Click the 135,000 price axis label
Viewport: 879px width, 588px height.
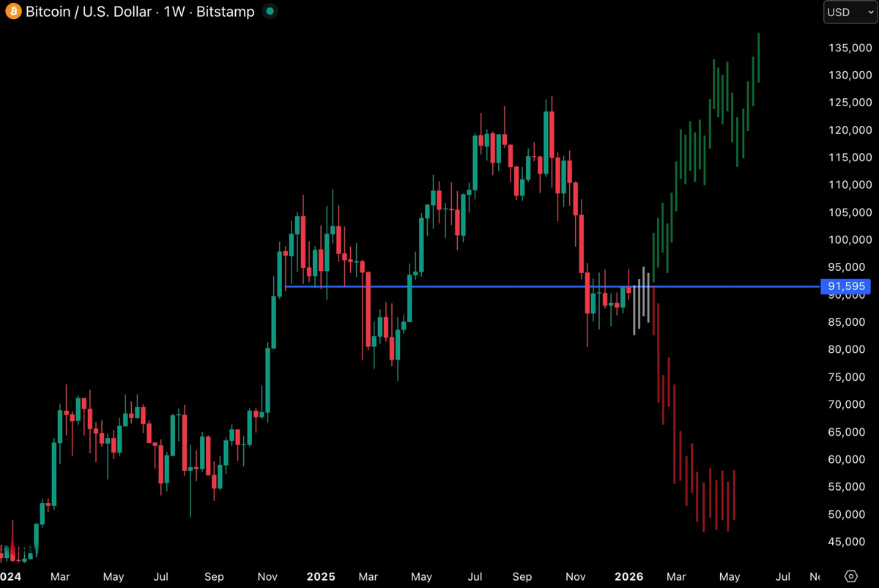850,48
